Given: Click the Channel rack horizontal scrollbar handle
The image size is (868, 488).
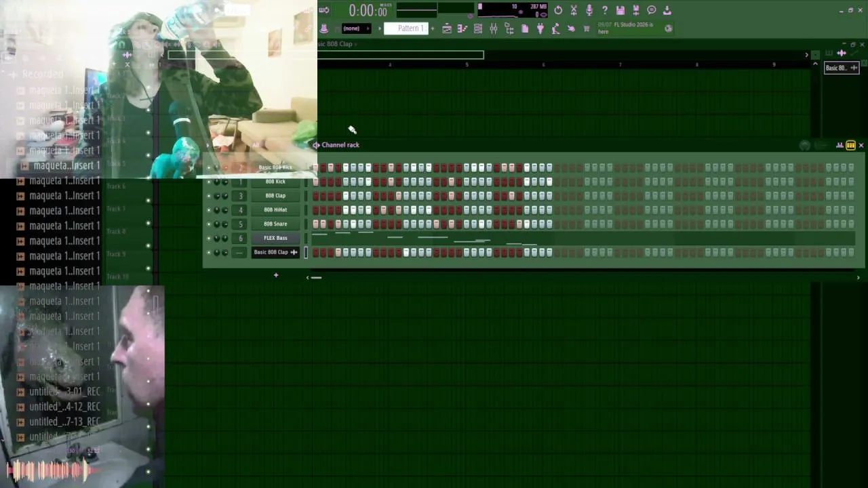Looking at the screenshot, I should tap(317, 277).
